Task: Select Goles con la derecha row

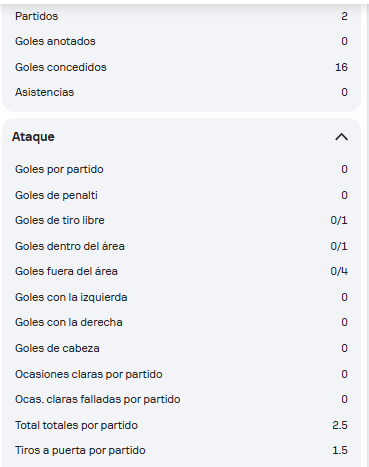Action: click(x=181, y=322)
